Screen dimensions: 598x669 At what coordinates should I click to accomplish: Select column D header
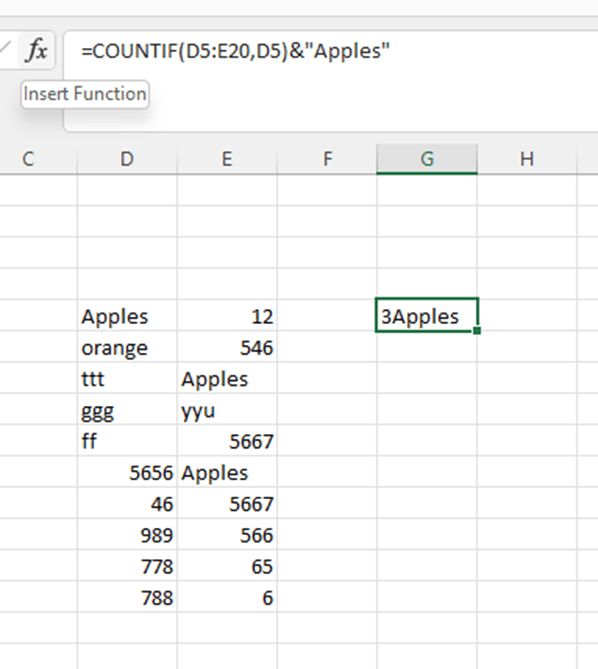tap(127, 159)
